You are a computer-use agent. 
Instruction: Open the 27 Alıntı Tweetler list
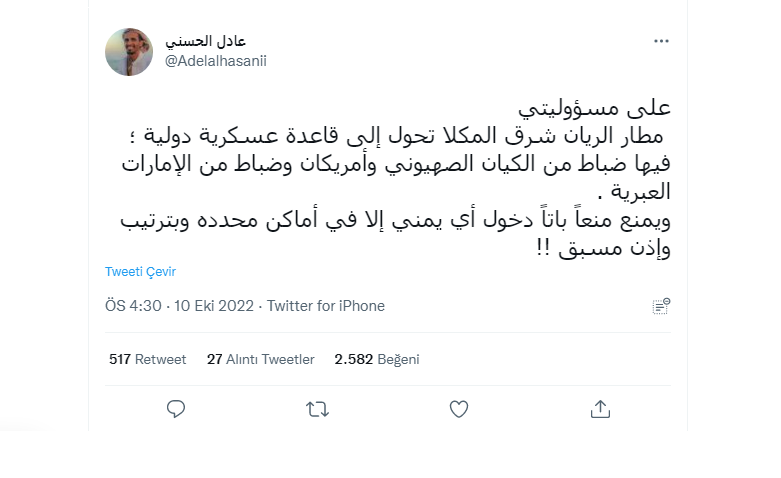pyautogui.click(x=260, y=359)
